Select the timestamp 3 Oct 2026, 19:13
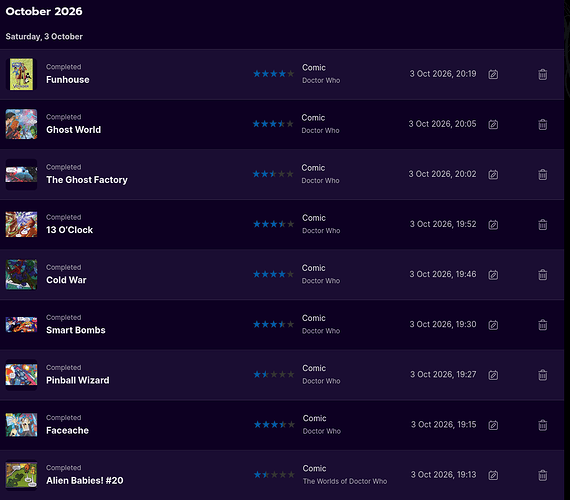This screenshot has width=570, height=500. click(443, 475)
